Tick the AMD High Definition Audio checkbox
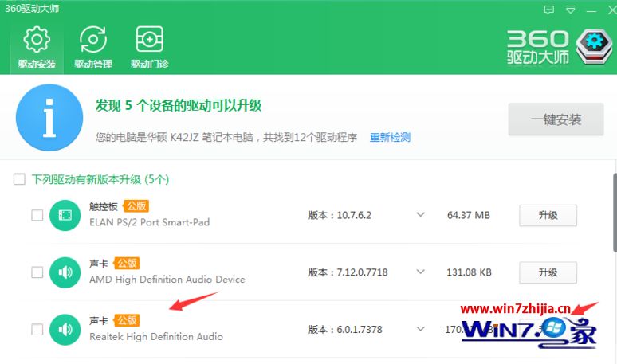 (37, 272)
